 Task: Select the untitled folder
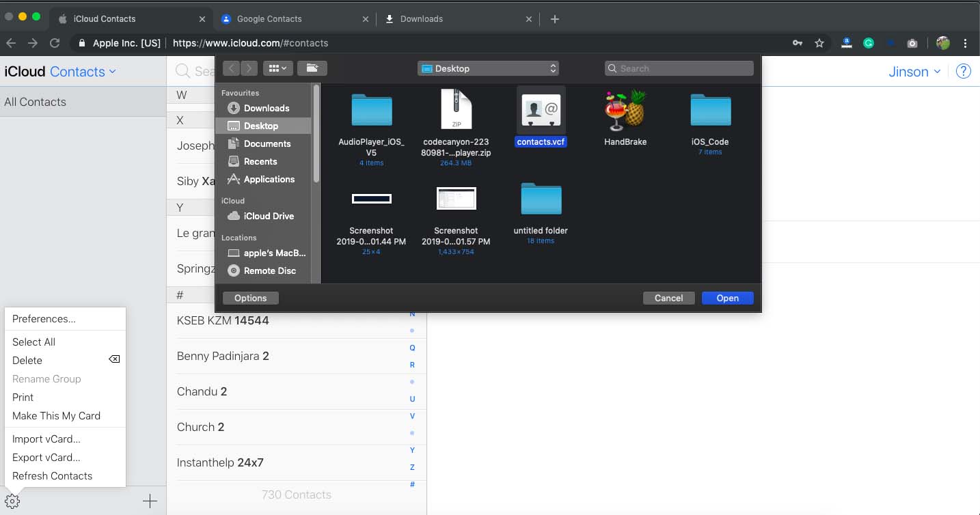click(x=541, y=199)
